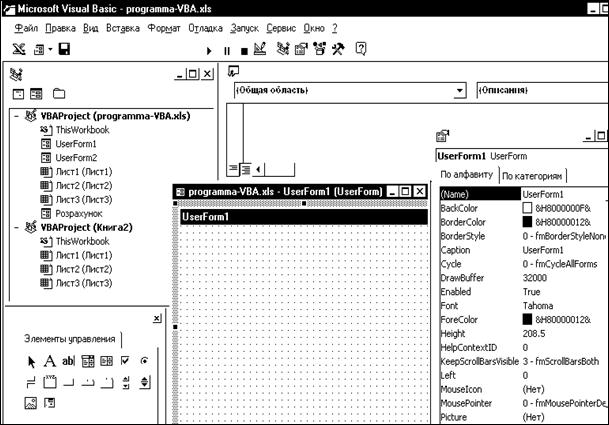
Task: Select the (Name) property row
Action: coord(523,194)
